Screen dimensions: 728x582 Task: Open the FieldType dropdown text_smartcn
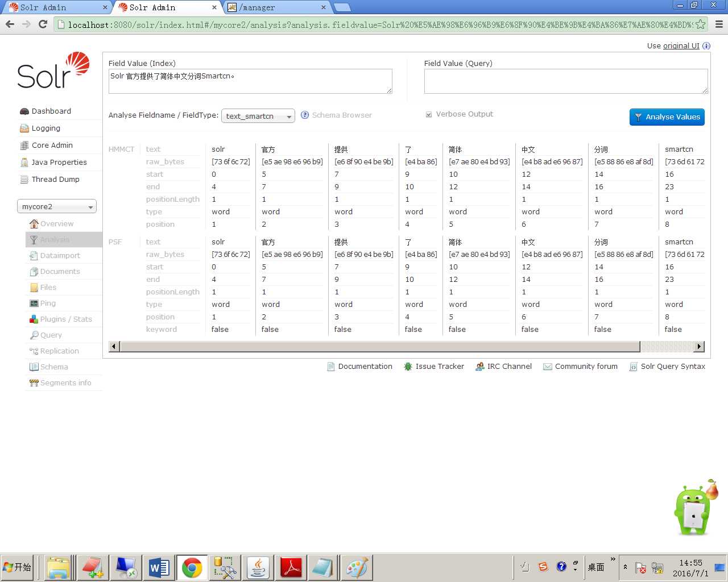[x=258, y=116]
